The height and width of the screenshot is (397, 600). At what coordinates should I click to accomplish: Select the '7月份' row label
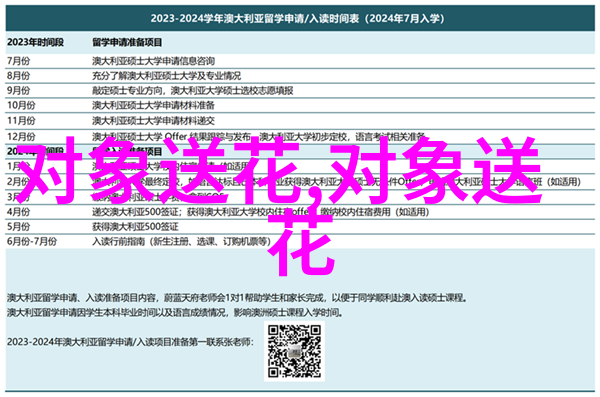tap(18, 61)
